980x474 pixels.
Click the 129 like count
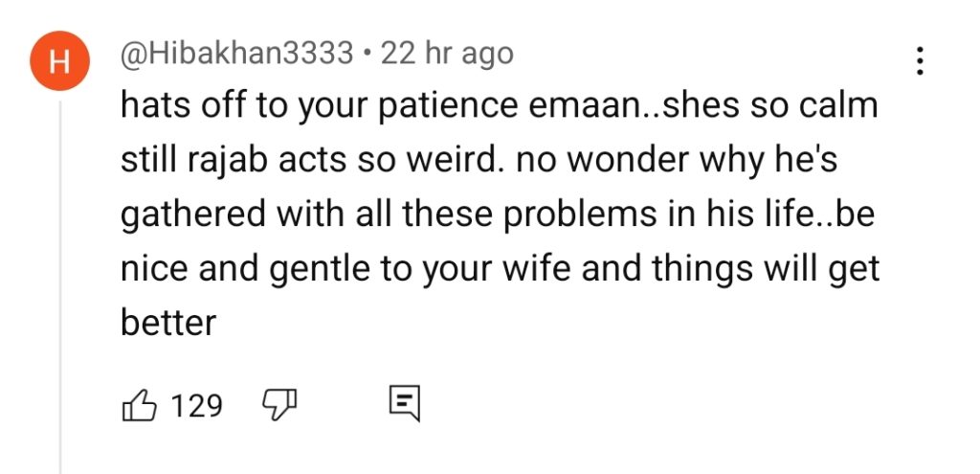point(196,406)
